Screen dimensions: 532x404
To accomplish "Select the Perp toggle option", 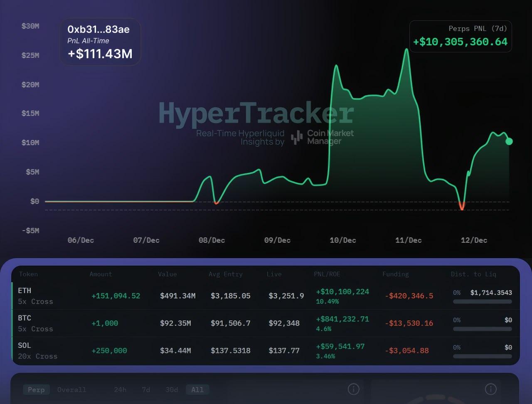I will click(x=36, y=389).
